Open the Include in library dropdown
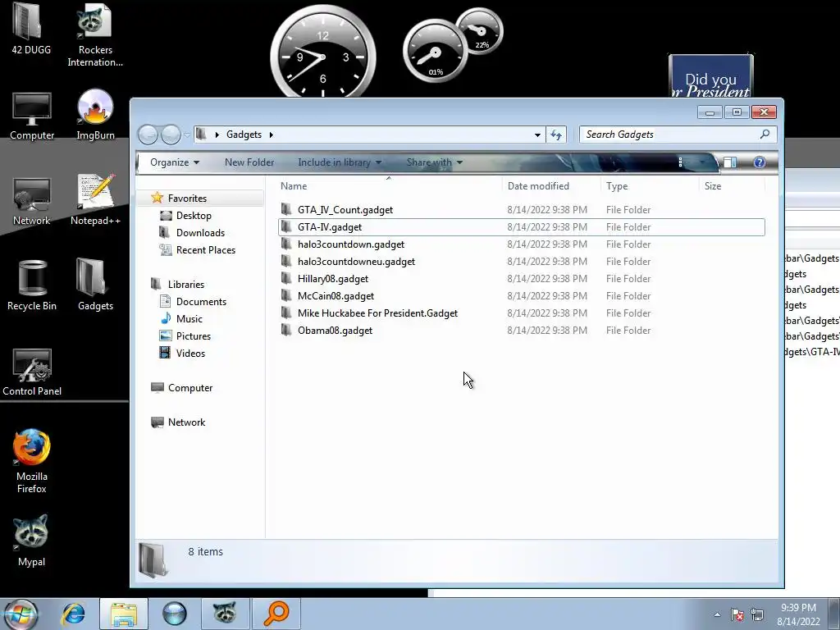Image resolution: width=840 pixels, height=630 pixels. tap(340, 162)
